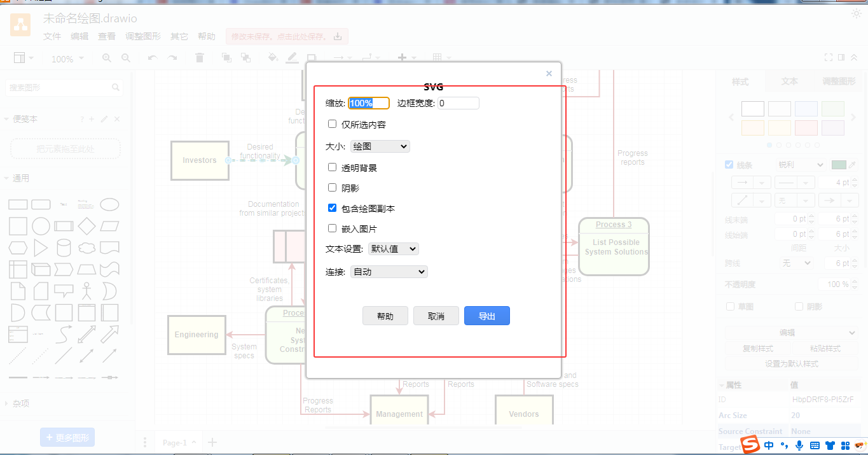Click the 取消 button in SVG dialog

436,315
